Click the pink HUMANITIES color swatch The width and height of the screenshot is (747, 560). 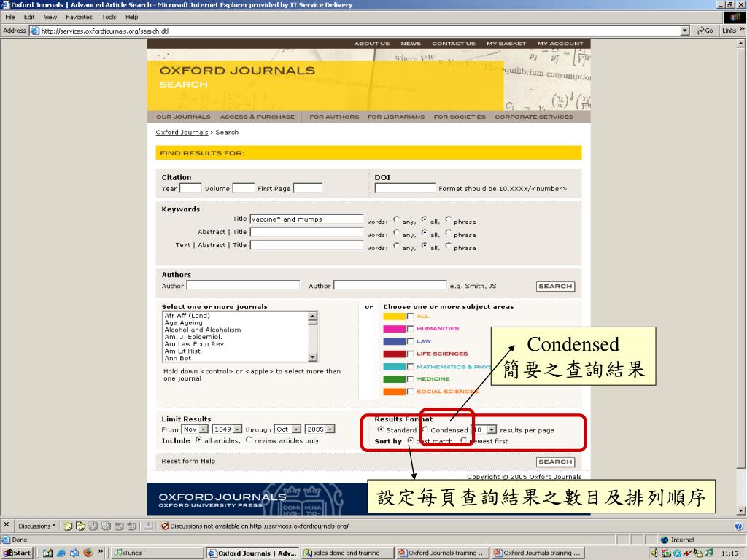point(394,329)
